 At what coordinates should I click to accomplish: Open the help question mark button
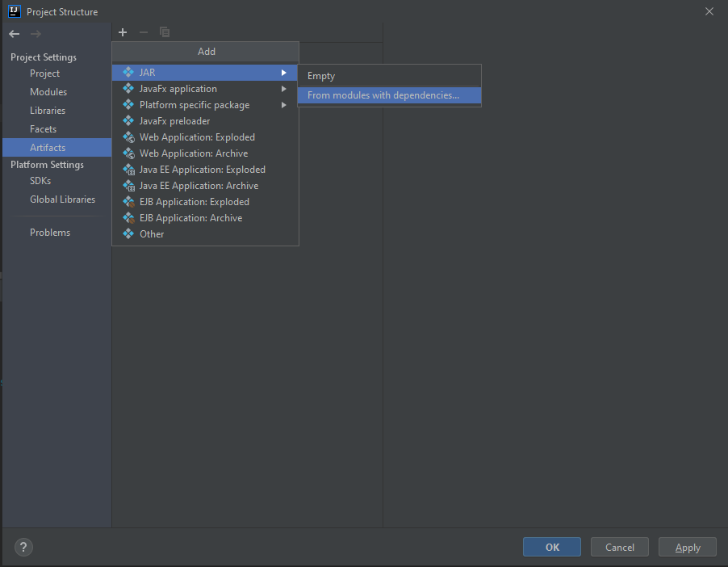pyautogui.click(x=23, y=547)
